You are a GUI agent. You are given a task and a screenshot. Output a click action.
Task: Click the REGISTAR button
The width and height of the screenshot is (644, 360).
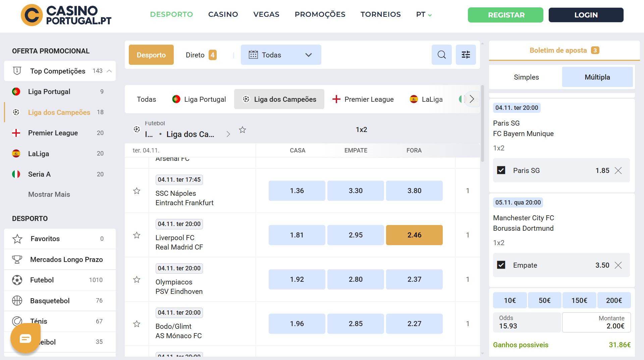tap(505, 15)
